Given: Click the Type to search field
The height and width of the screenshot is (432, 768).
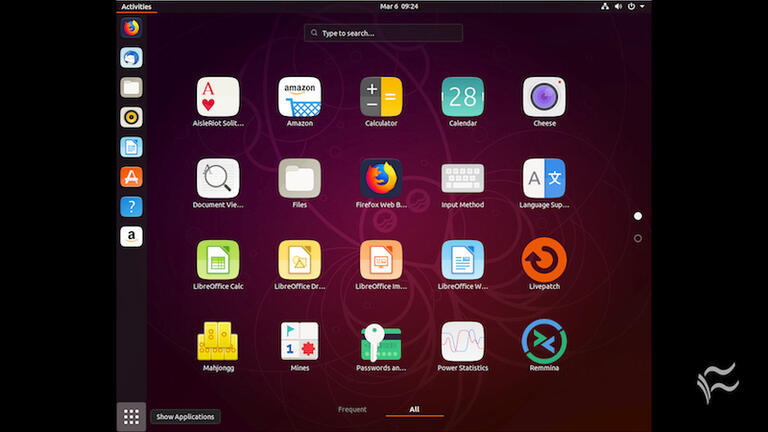Looking at the screenshot, I should 384,33.
